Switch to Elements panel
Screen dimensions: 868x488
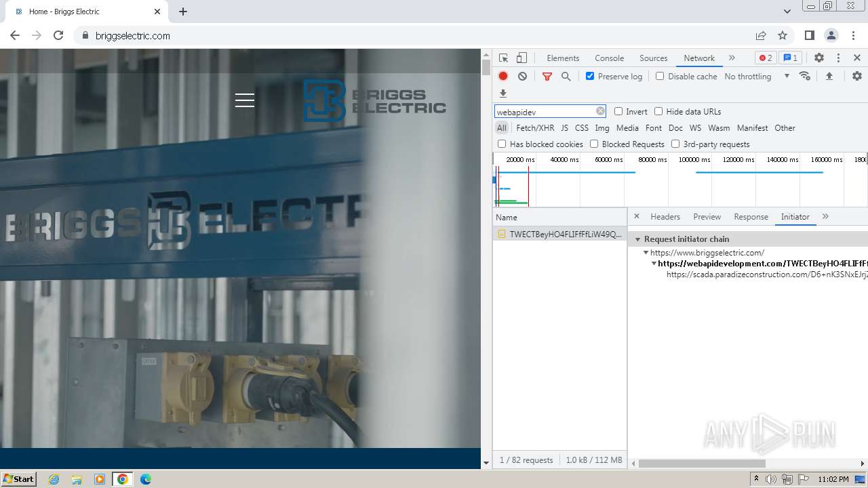tap(563, 58)
